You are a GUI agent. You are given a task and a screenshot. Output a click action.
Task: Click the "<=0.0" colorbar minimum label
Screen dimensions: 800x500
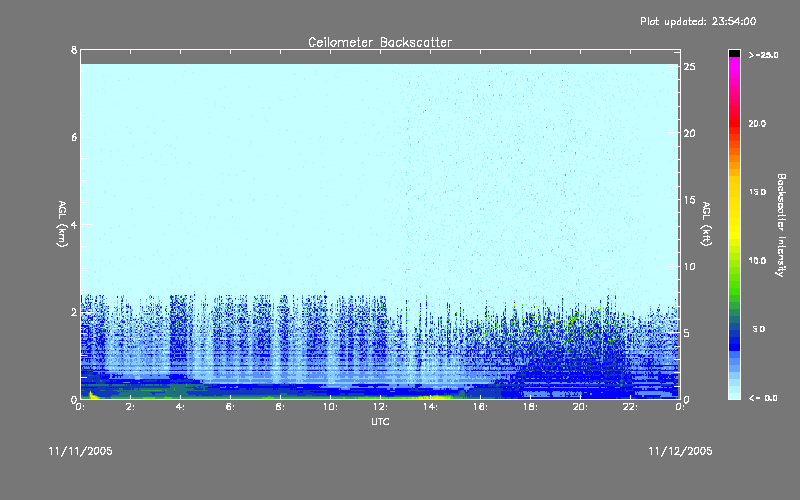[x=763, y=398]
